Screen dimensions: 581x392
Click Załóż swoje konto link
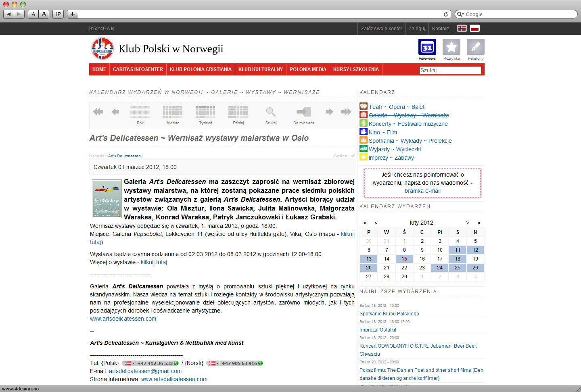point(381,29)
